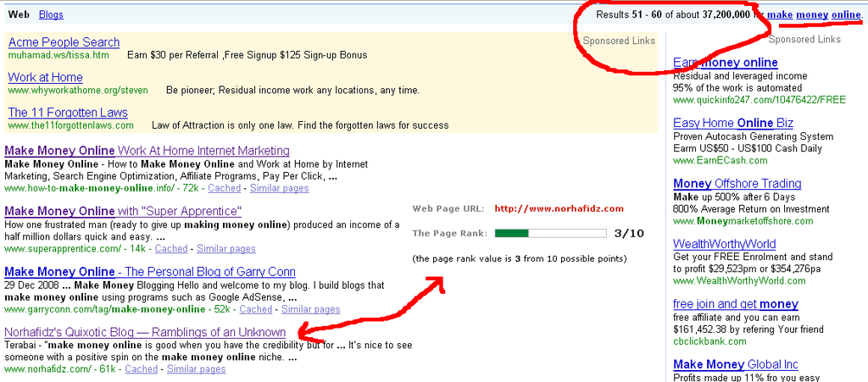Click the 'online' query word link

pos(846,15)
